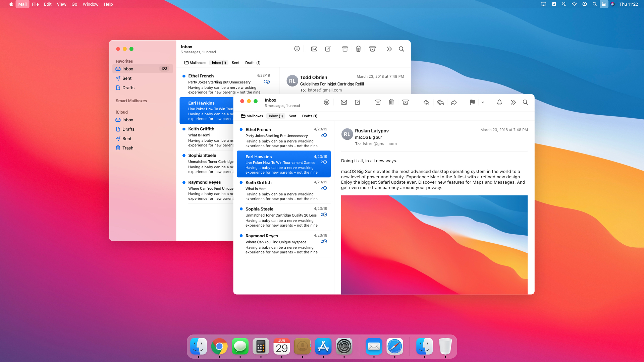Click the bell mute notifications icon
Screen dimensions: 644x362
499,103
